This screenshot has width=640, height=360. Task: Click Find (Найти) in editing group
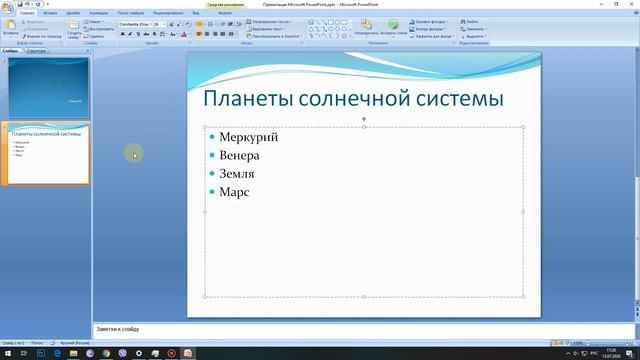(469, 22)
